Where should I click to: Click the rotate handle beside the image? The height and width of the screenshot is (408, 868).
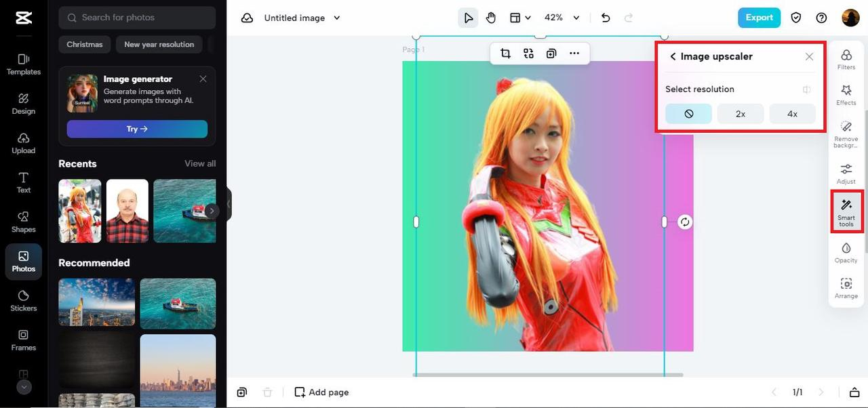685,222
